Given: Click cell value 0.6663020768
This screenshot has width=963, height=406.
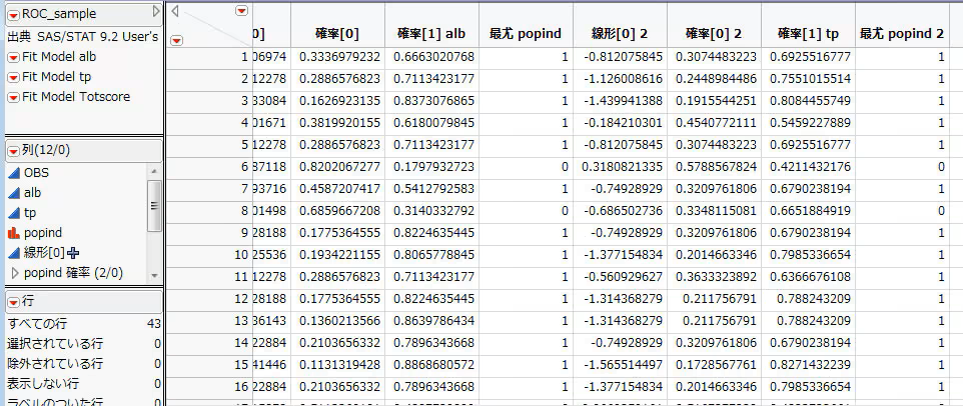Looking at the screenshot, I should [x=436, y=57].
